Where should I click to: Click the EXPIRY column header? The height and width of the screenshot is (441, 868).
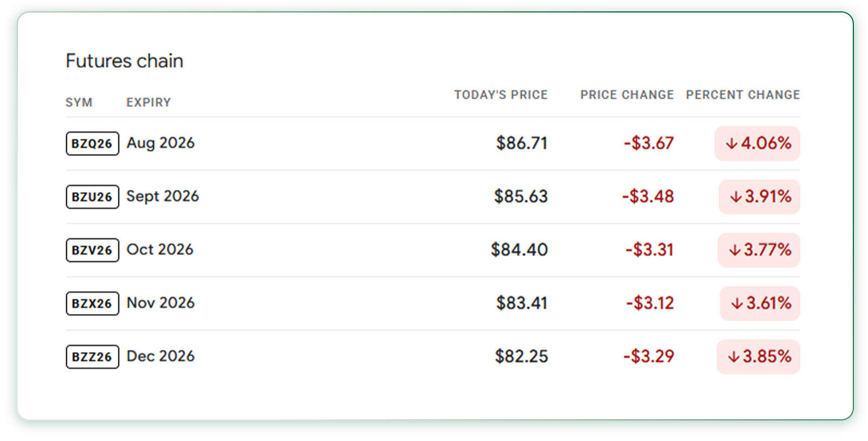tap(149, 103)
